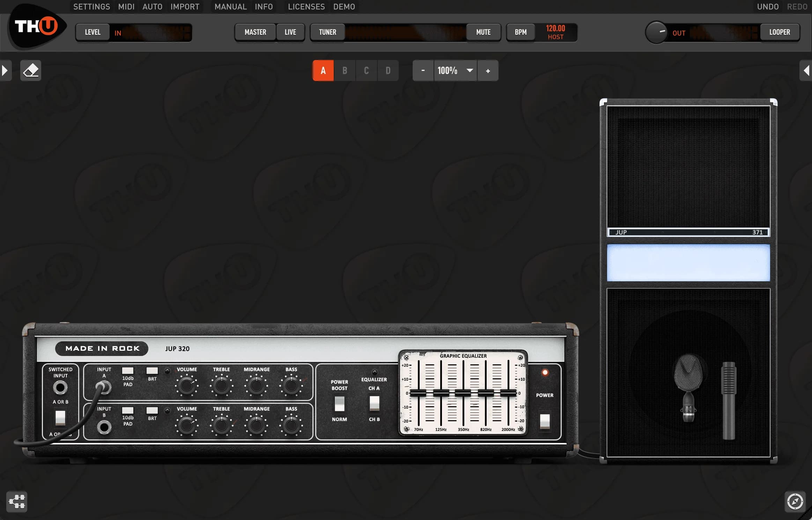Viewport: 812px width, 520px height.
Task: Adjust the 70Hz graphic equalizer slider
Action: 418,393
